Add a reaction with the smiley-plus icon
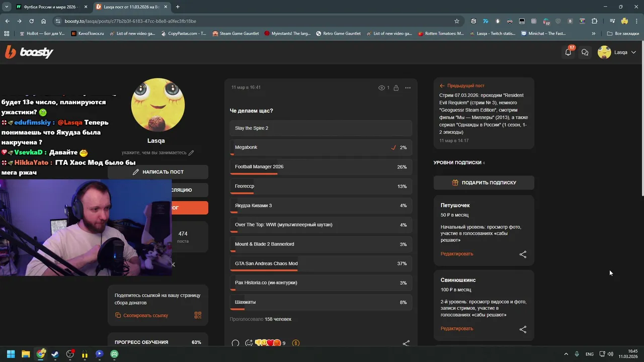Screen dimensions: 644x362 pyautogui.click(x=249, y=343)
